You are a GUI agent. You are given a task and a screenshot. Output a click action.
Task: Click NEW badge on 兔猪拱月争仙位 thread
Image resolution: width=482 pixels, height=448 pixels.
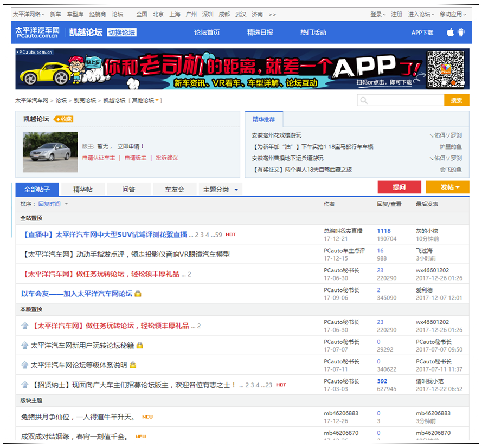coord(147,417)
